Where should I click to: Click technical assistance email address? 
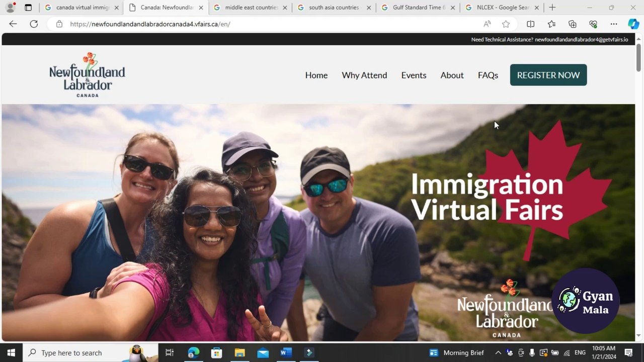(581, 39)
